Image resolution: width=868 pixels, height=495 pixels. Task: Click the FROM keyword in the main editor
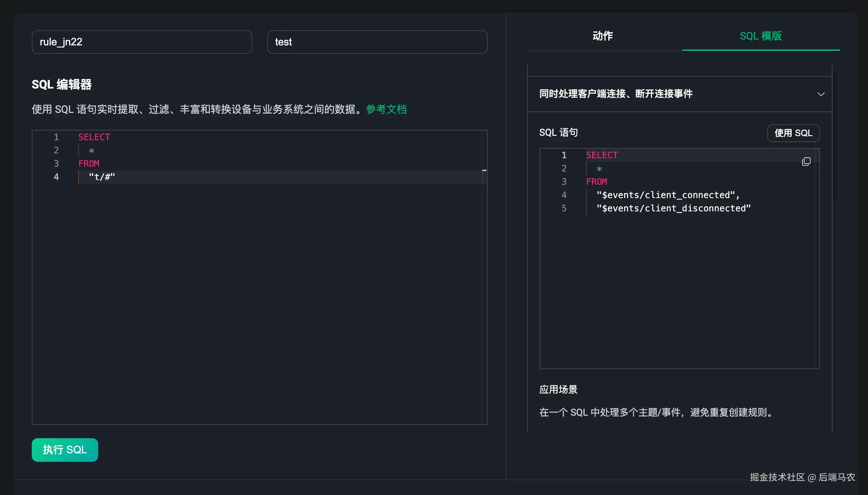[x=89, y=164]
